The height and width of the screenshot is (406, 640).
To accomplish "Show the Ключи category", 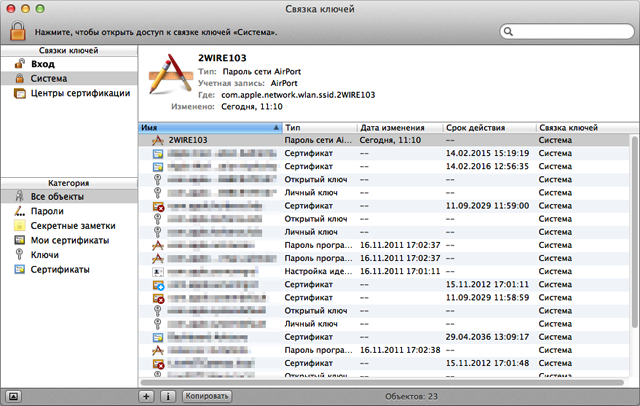I will point(45,255).
